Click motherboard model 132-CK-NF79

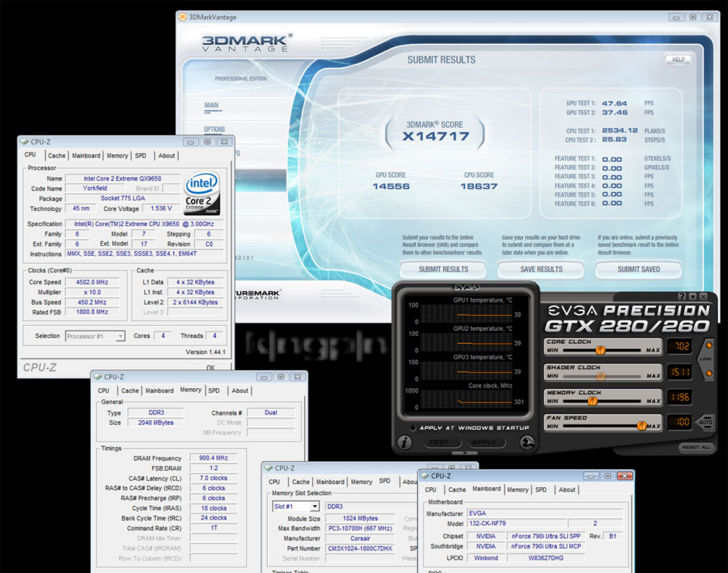click(x=516, y=524)
